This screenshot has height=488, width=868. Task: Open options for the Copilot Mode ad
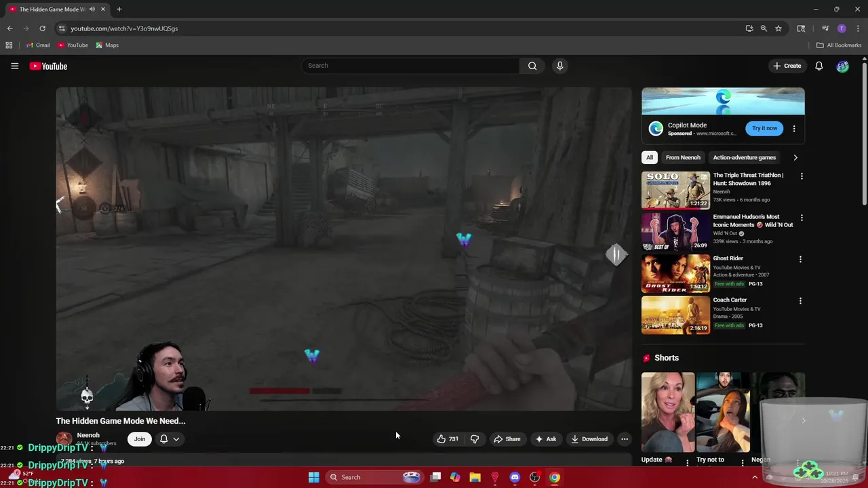click(794, 129)
